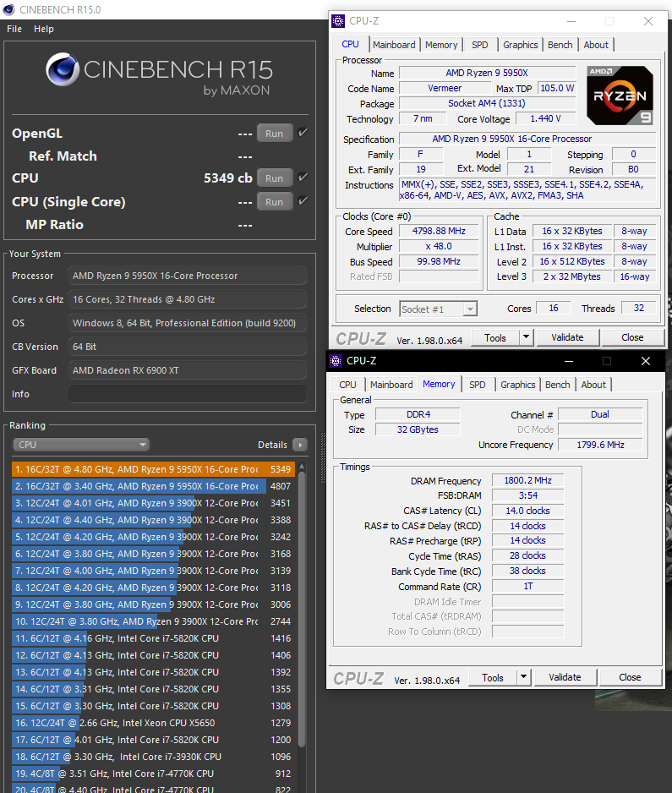Run the OpenGL benchmark
Viewport: 672px width, 793px height.
[275, 133]
